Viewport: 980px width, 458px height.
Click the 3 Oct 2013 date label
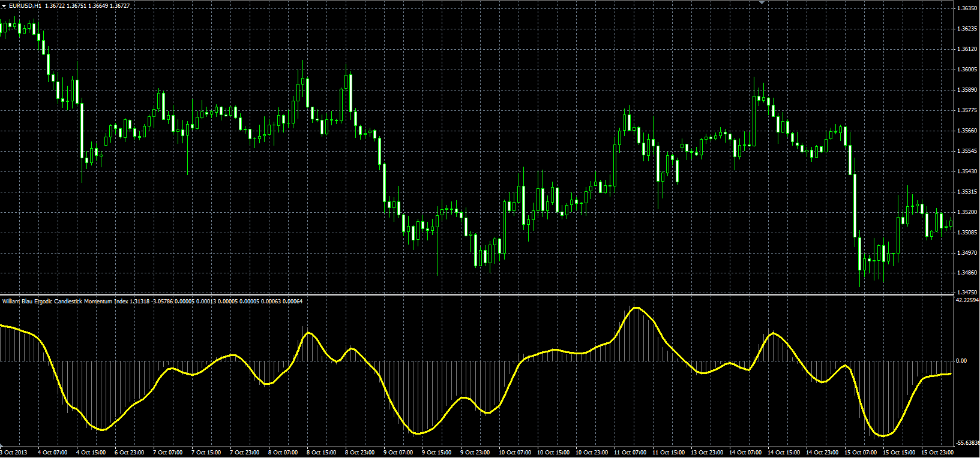coord(14,453)
